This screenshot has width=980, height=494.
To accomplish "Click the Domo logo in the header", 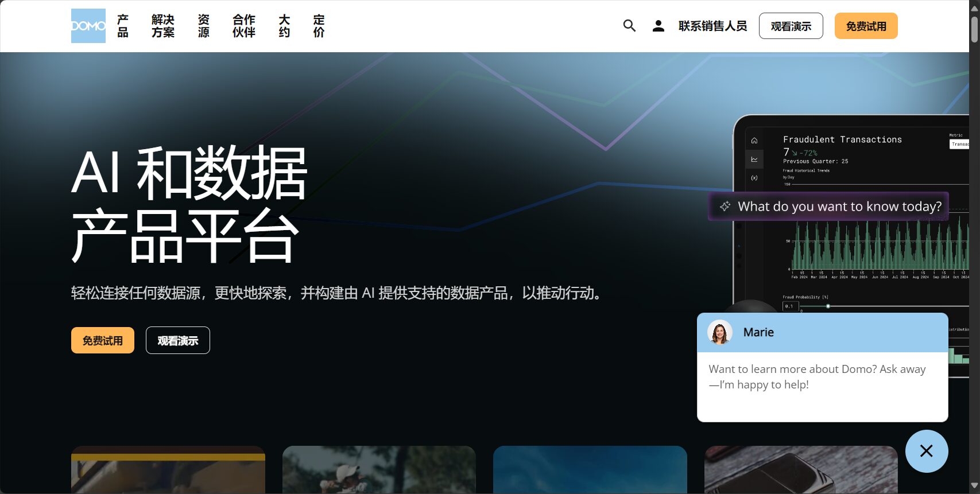I will [x=88, y=26].
